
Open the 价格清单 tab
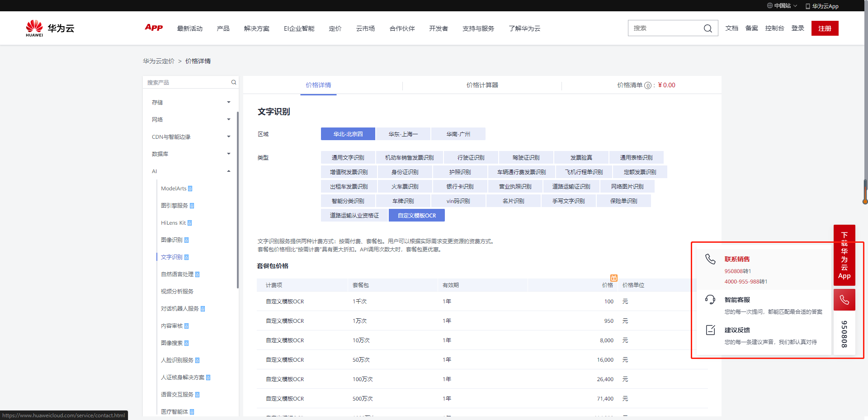(x=646, y=85)
